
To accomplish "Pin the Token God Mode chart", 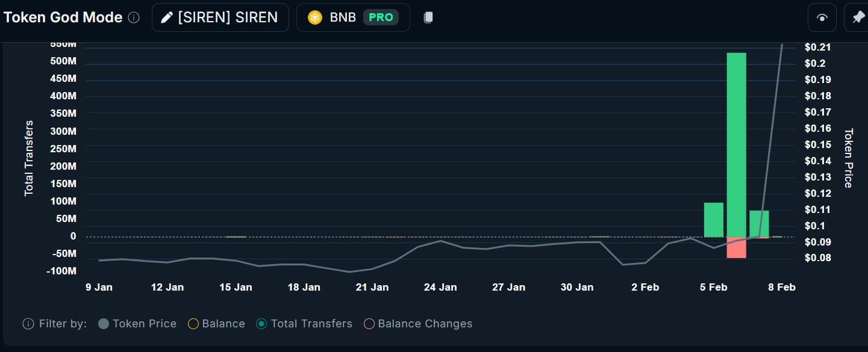I will [x=858, y=17].
